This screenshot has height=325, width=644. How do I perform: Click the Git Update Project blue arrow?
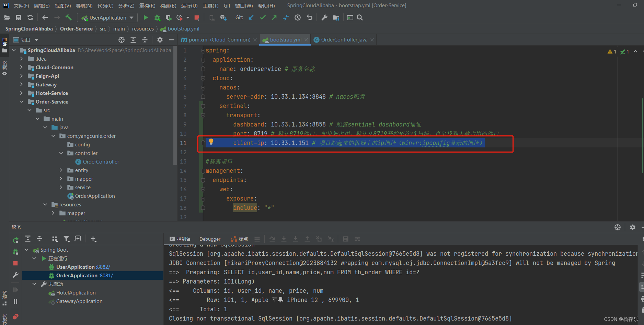click(x=251, y=17)
